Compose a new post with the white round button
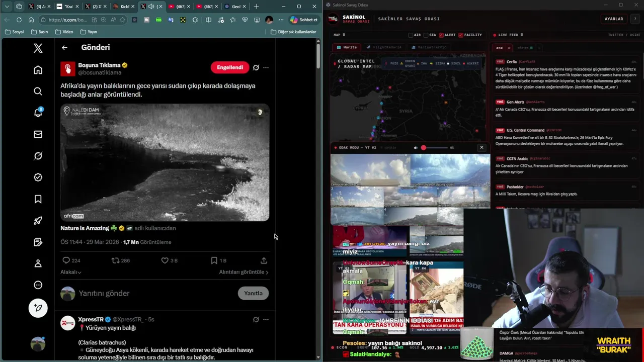The image size is (644, 362). (38, 308)
